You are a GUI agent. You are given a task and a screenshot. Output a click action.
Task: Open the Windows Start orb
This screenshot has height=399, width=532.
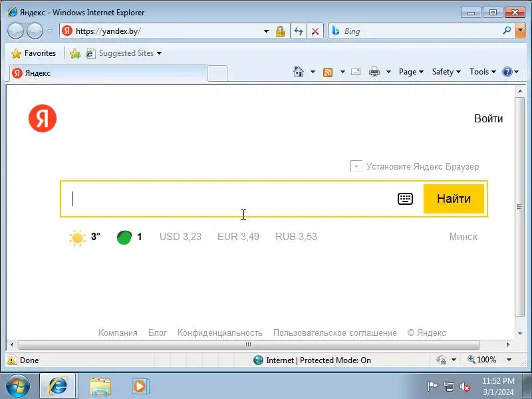click(x=18, y=386)
